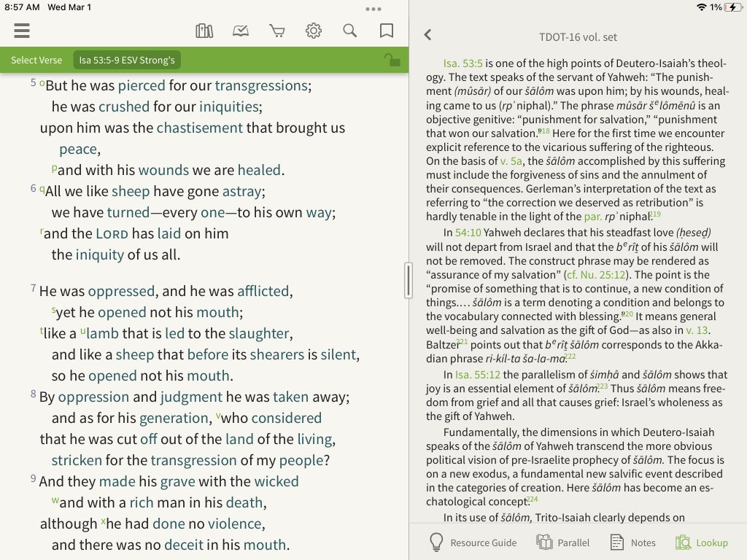The image size is (747, 560).
Task: Open the settings gear
Action: point(314,31)
